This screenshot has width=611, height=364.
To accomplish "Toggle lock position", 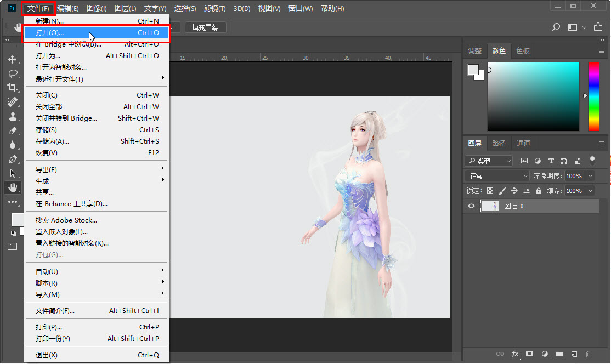I will [x=514, y=191].
